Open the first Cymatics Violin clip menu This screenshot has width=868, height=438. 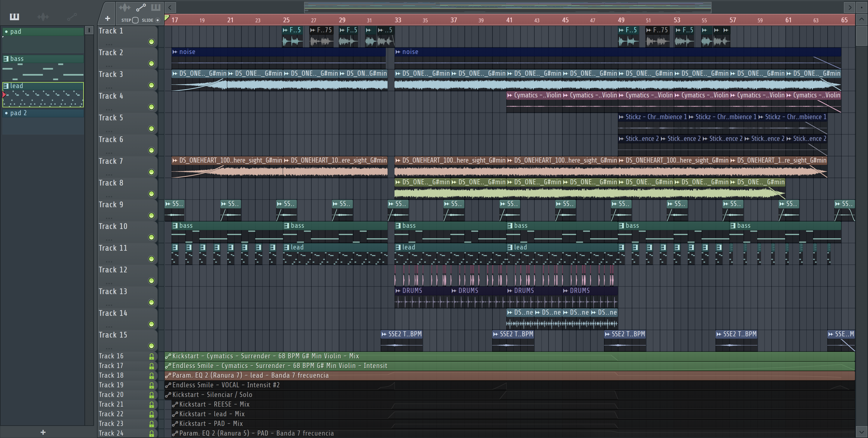510,95
